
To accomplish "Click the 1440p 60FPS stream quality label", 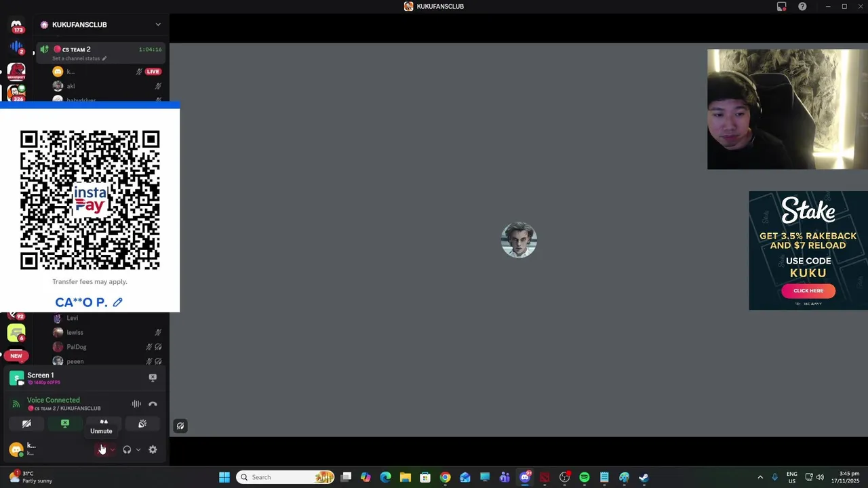I will pos(44,382).
